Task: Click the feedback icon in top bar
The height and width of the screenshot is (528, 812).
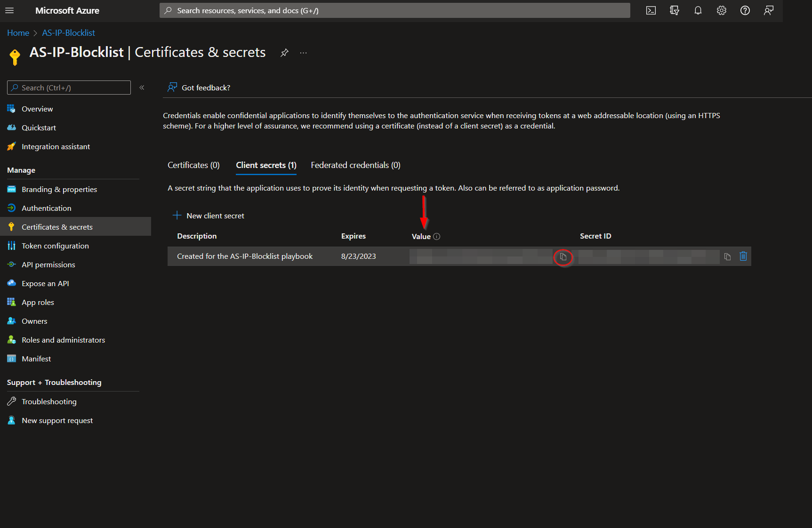Action: (769, 10)
